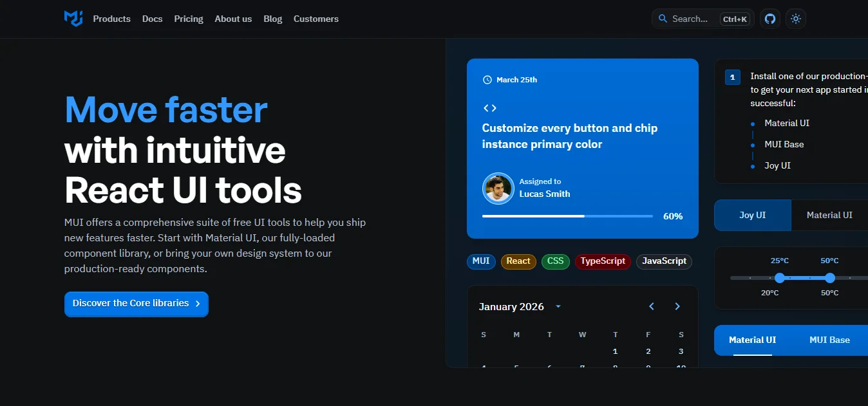Toggle light and dark mode
Image resolution: width=868 pixels, height=406 pixels.
(795, 19)
